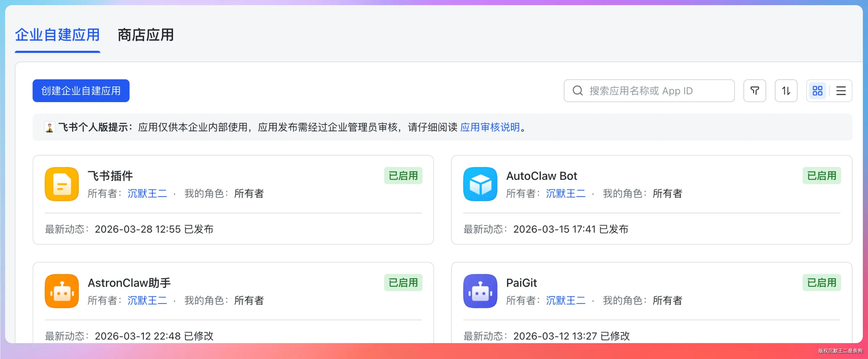Click the filter funnel icon
Viewport: 868px width, 359px height.
754,90
